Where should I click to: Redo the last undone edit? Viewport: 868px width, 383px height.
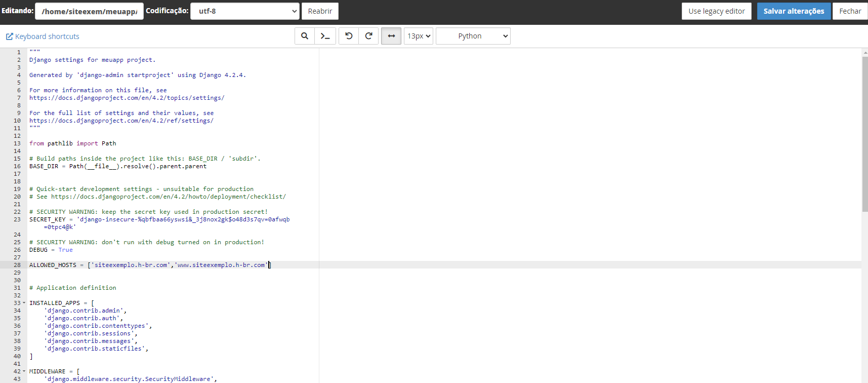[x=368, y=36]
